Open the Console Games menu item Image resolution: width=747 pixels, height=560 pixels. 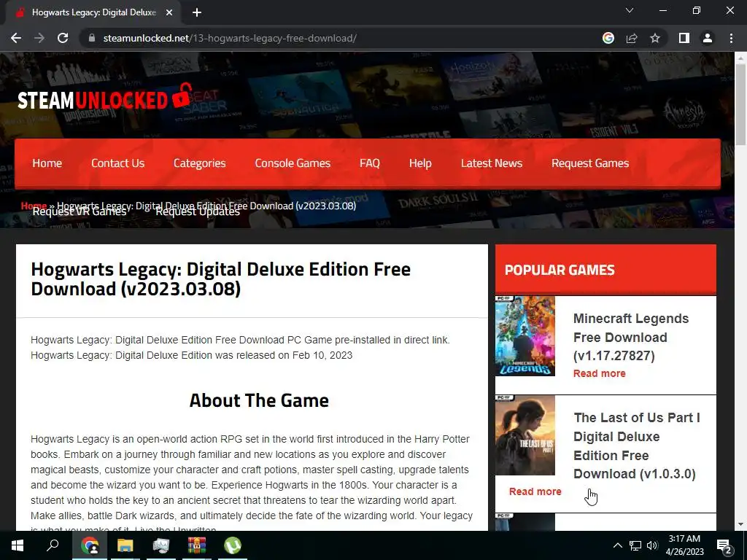click(x=293, y=163)
